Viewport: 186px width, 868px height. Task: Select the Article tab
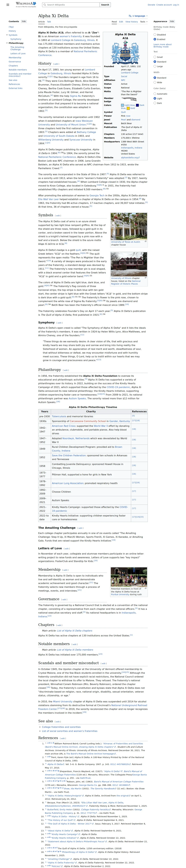[42, 22]
